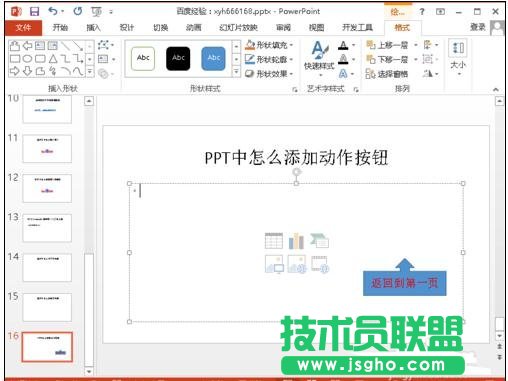Open Rotate objects dropdown
The image size is (508, 381).
pyautogui.click(x=431, y=74)
